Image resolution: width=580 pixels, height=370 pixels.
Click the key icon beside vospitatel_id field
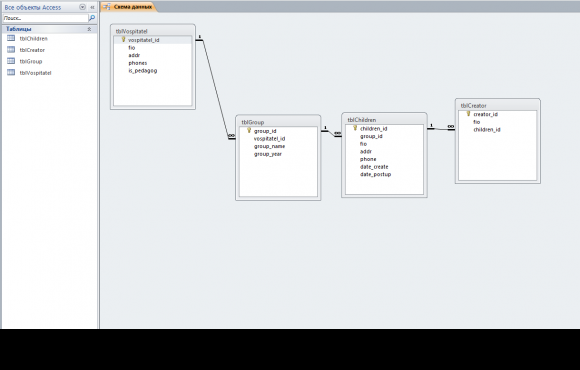[124, 39]
